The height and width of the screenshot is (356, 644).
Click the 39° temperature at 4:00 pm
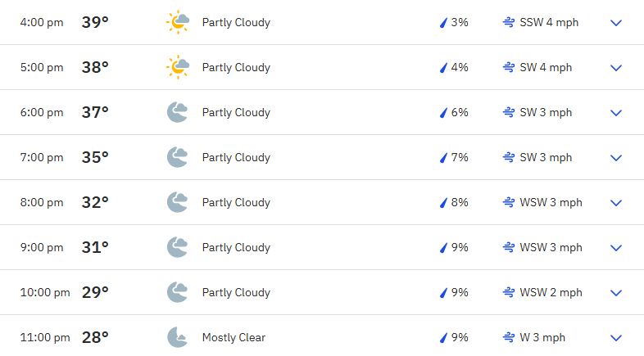(95, 22)
